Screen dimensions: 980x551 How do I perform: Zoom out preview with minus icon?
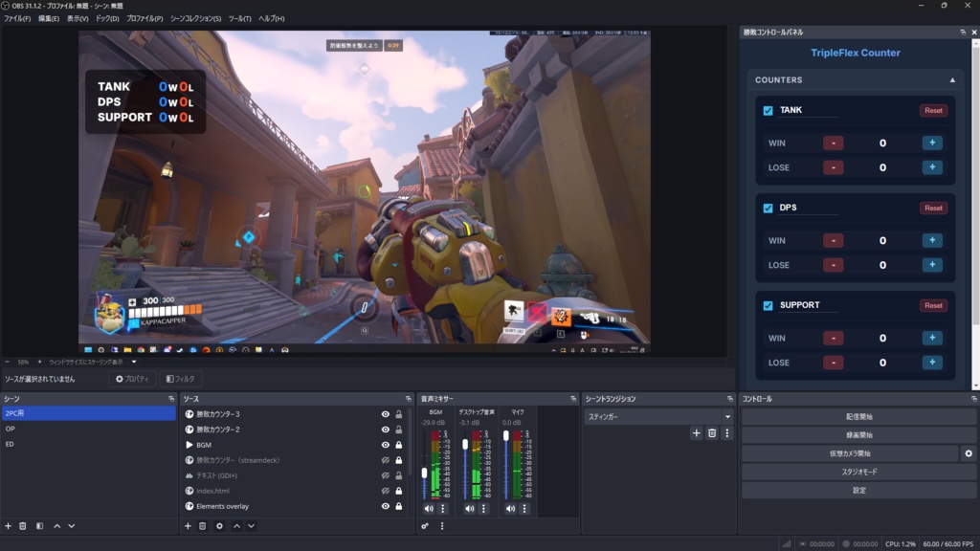7,362
